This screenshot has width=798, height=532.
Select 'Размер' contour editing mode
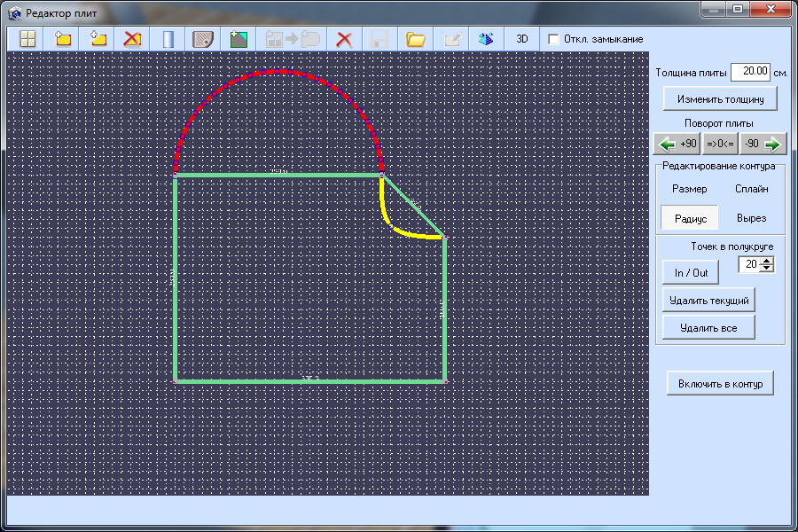[x=689, y=189]
